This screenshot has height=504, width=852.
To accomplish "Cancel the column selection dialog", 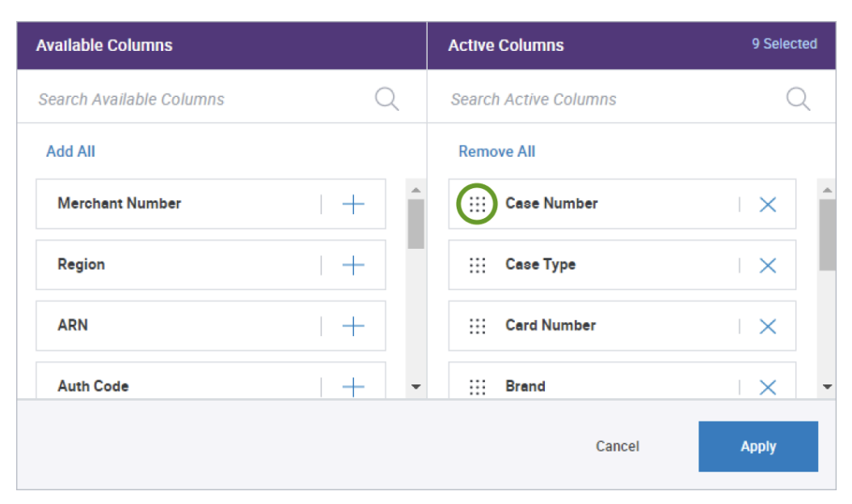I will click(x=618, y=447).
